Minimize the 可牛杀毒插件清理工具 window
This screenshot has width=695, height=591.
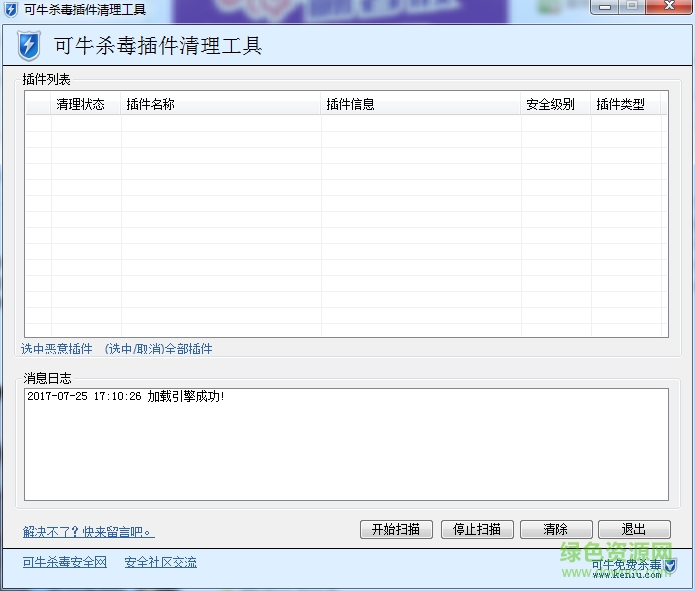point(605,7)
